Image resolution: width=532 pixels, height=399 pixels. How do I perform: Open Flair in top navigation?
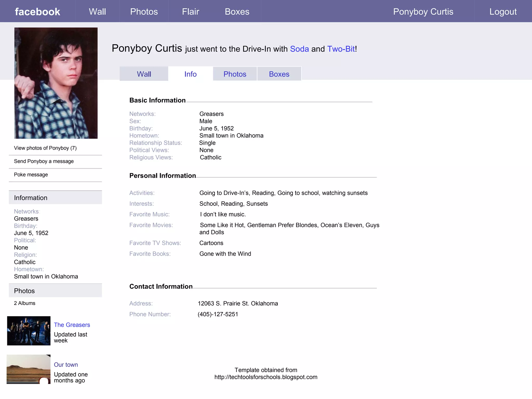(190, 12)
